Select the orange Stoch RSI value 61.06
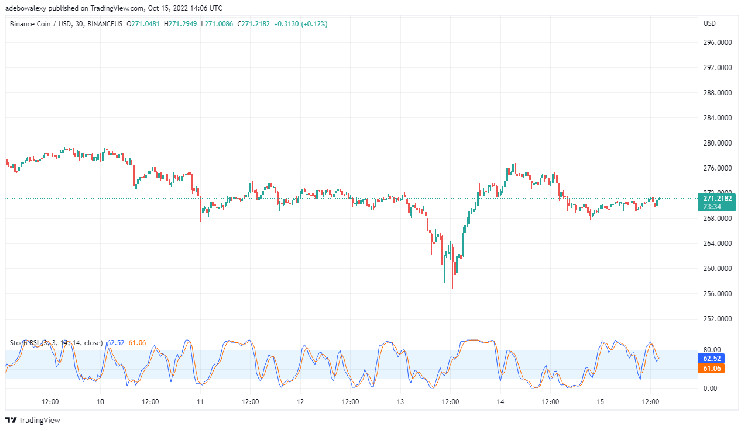This screenshot has height=431, width=745. pos(713,368)
